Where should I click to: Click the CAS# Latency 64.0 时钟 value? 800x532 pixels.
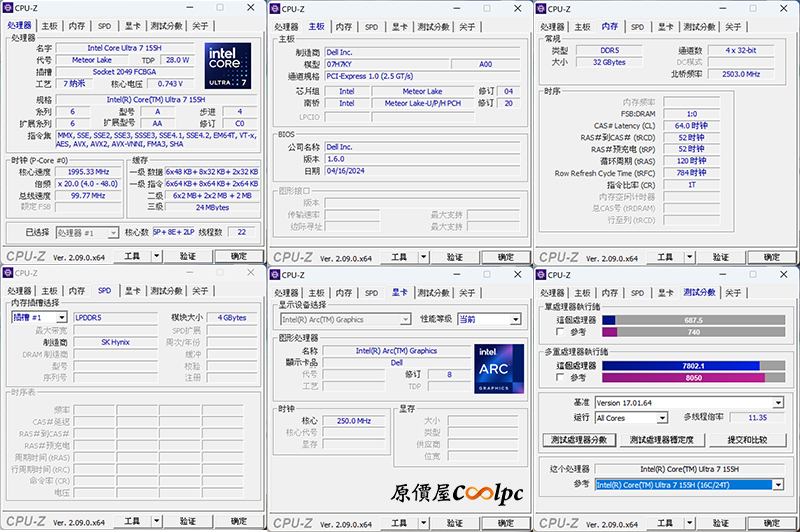pyautogui.click(x=691, y=125)
